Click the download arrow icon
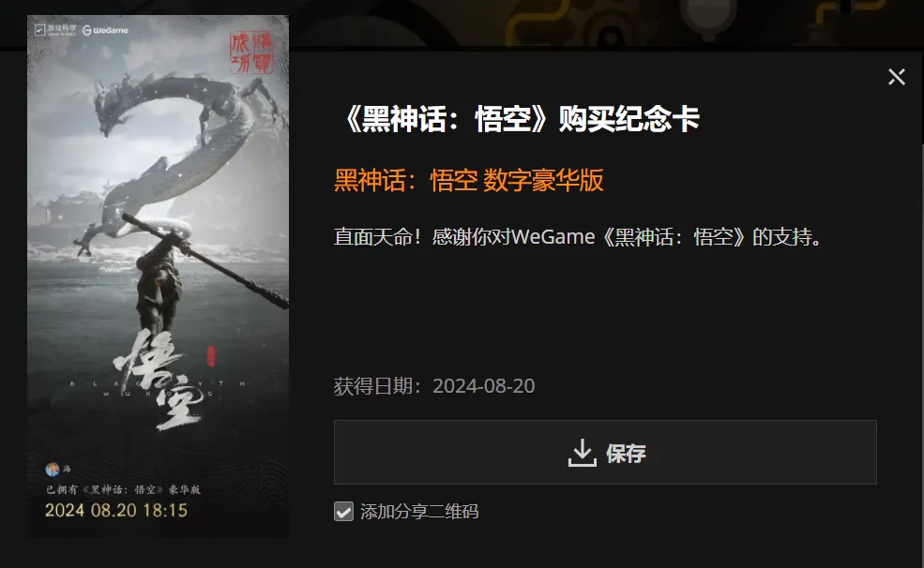924x568 pixels. (x=583, y=453)
